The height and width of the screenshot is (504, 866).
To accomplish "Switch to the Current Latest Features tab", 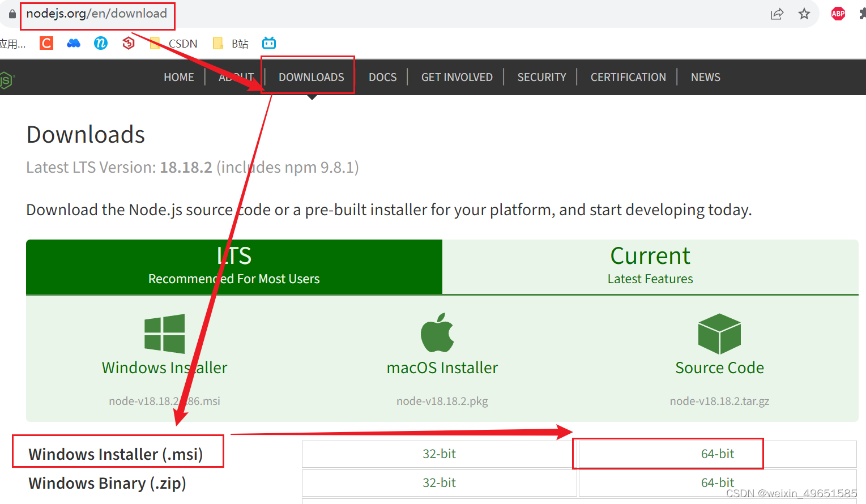I will coord(650,267).
